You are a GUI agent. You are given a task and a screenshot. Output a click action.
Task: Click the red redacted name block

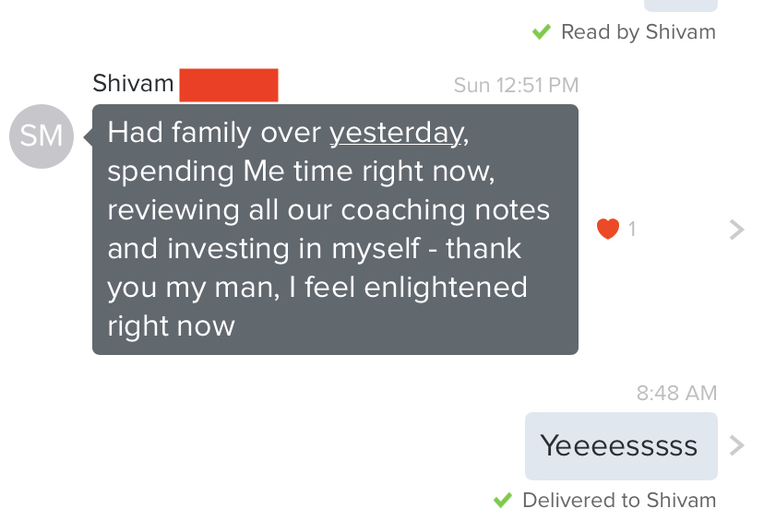(229, 85)
